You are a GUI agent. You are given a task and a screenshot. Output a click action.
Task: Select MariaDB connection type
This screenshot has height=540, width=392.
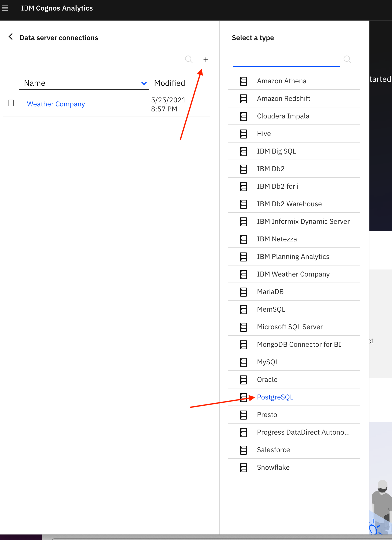(294, 292)
